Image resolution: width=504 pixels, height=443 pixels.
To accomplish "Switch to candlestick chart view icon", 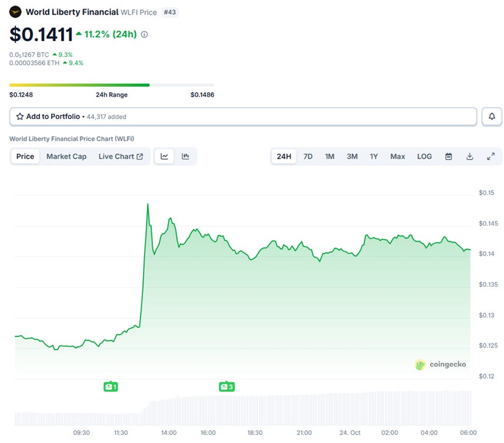I will tap(185, 156).
